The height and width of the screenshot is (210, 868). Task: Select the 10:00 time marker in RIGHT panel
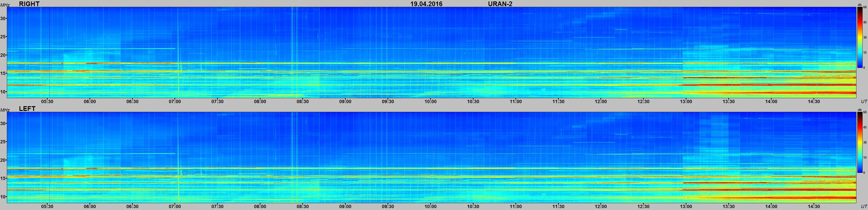(x=430, y=102)
